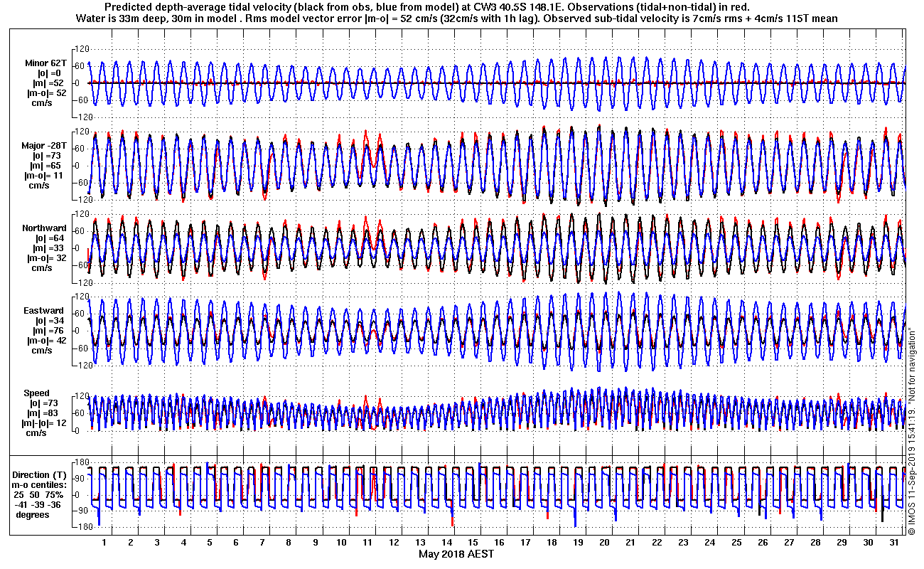Click day '17' on the date axis
Image resolution: width=924 pixels, height=569 pixels.
[x=526, y=542]
